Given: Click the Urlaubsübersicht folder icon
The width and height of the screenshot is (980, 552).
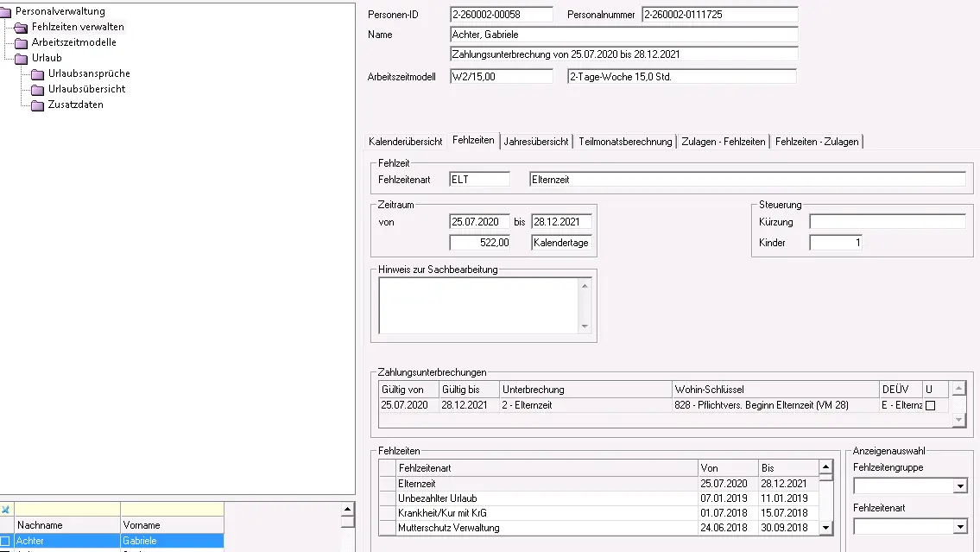Looking at the screenshot, I should [38, 89].
